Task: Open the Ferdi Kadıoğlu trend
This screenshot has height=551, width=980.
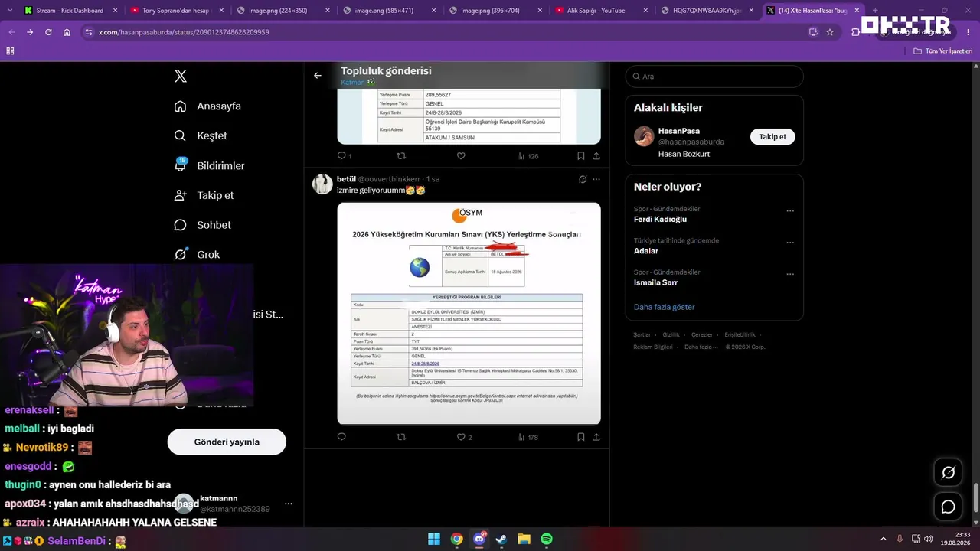Action: click(660, 220)
